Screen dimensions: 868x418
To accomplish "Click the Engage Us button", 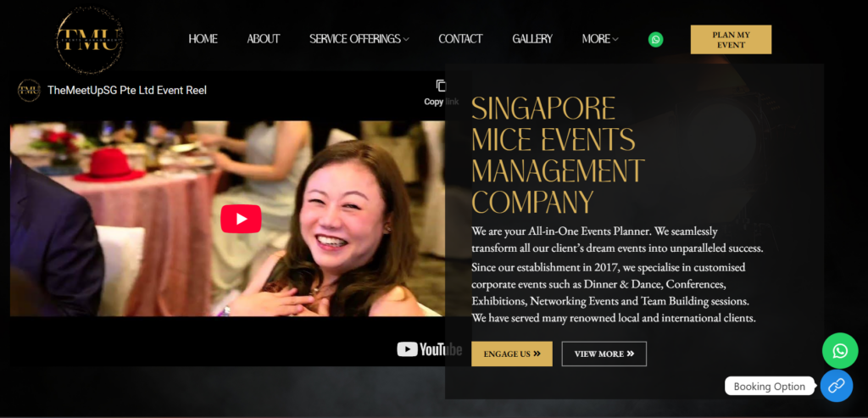I will 511,354.
